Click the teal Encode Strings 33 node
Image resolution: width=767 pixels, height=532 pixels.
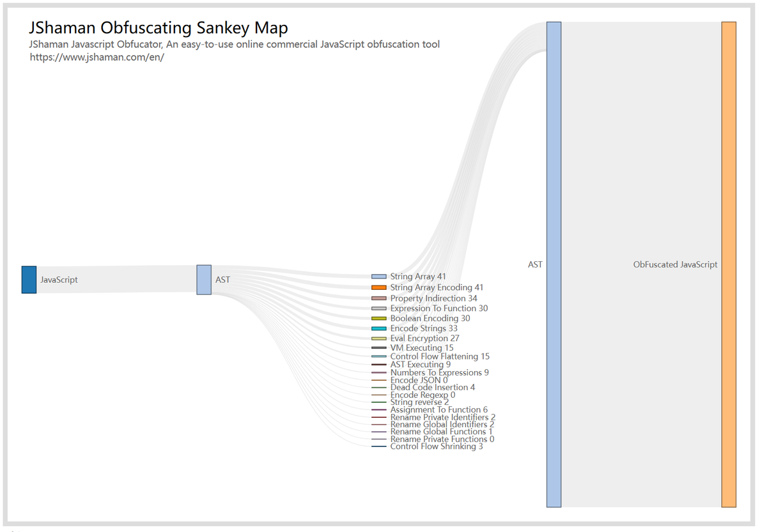coord(379,328)
